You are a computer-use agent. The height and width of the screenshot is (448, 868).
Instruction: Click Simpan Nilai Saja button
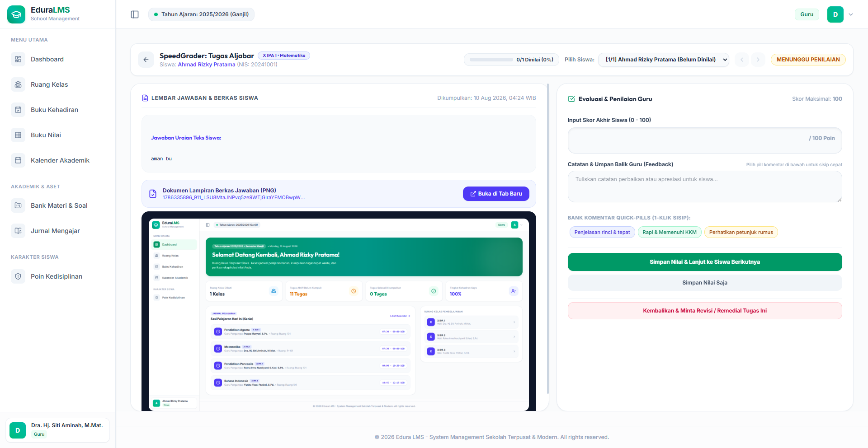[705, 283]
